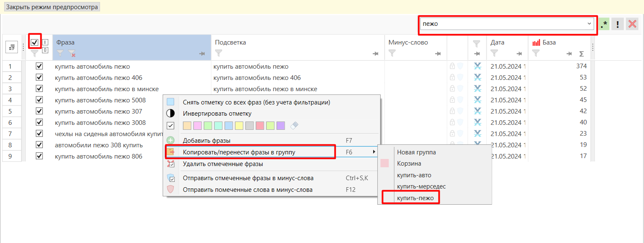
Task: Choose 'Снять отметку со всех фраз' menu item
Action: [x=272, y=102]
